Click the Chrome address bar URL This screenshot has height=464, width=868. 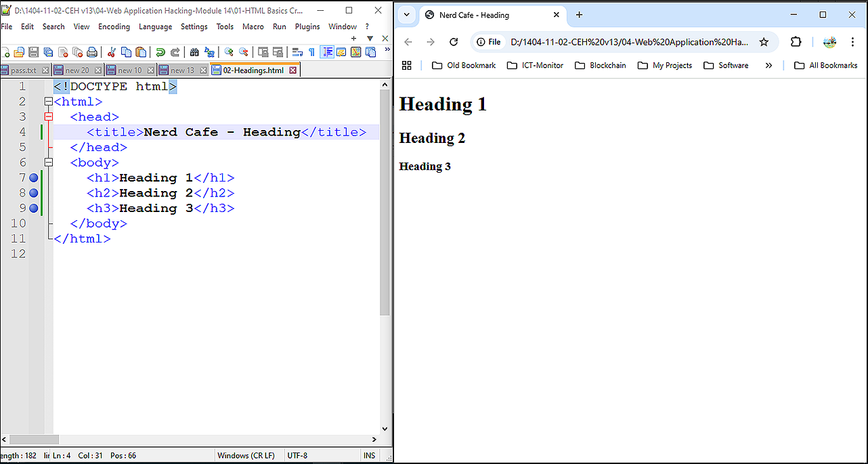point(629,42)
